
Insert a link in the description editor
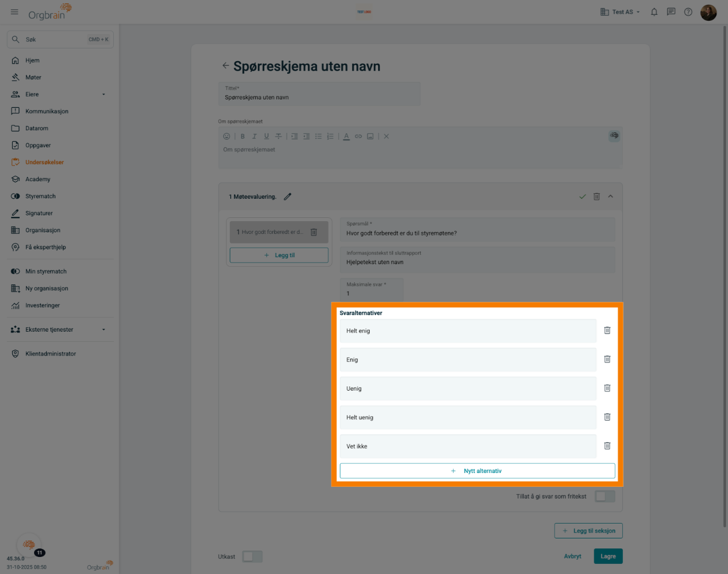tap(358, 137)
